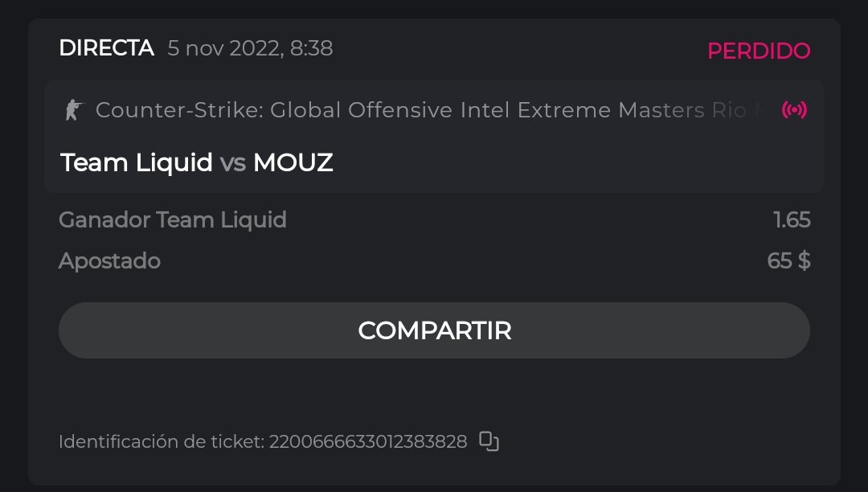This screenshot has width=868, height=492.
Task: Select the Ganador Team Liquid selection text
Action: pos(172,220)
